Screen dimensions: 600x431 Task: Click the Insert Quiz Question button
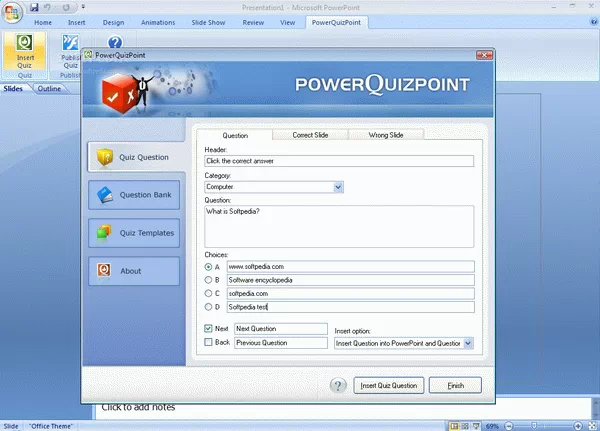click(388, 385)
